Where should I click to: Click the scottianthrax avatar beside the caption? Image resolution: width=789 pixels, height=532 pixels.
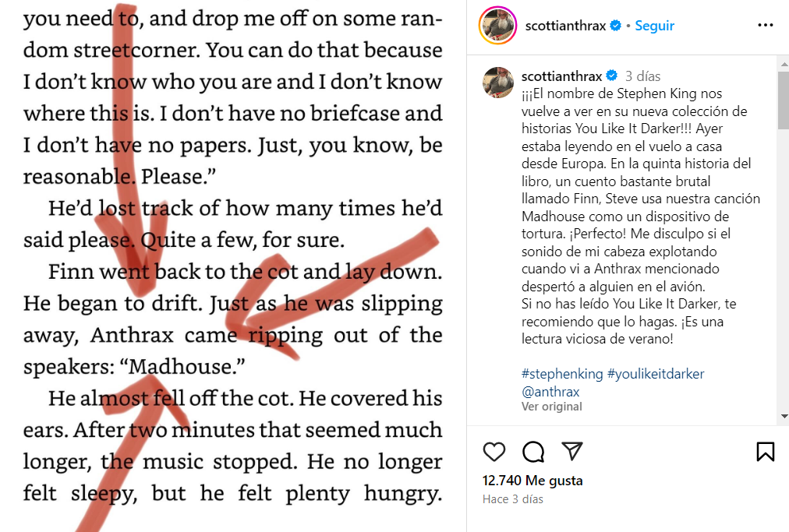pyautogui.click(x=497, y=82)
